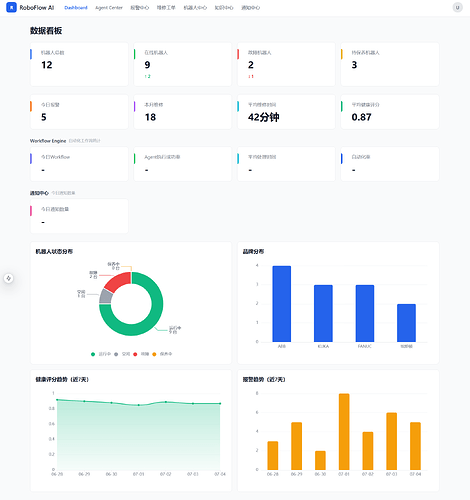Click the 今日通知数量 card
470x500 pixels.
click(x=79, y=216)
